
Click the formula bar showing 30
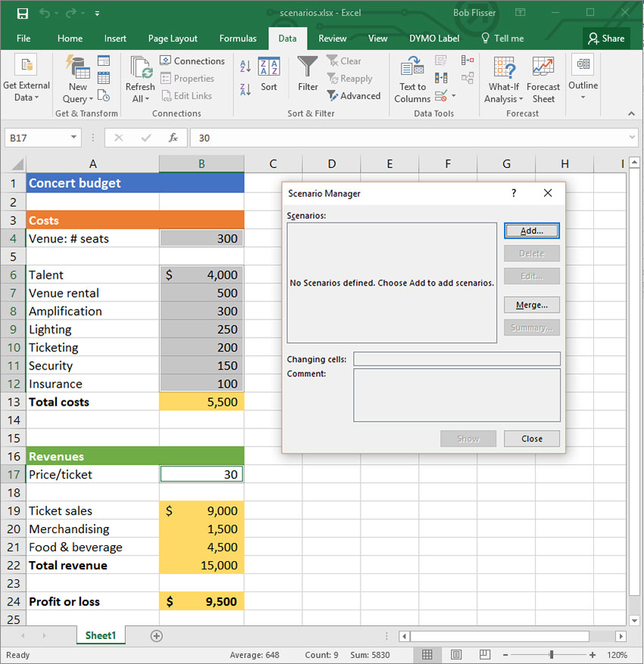(x=414, y=138)
